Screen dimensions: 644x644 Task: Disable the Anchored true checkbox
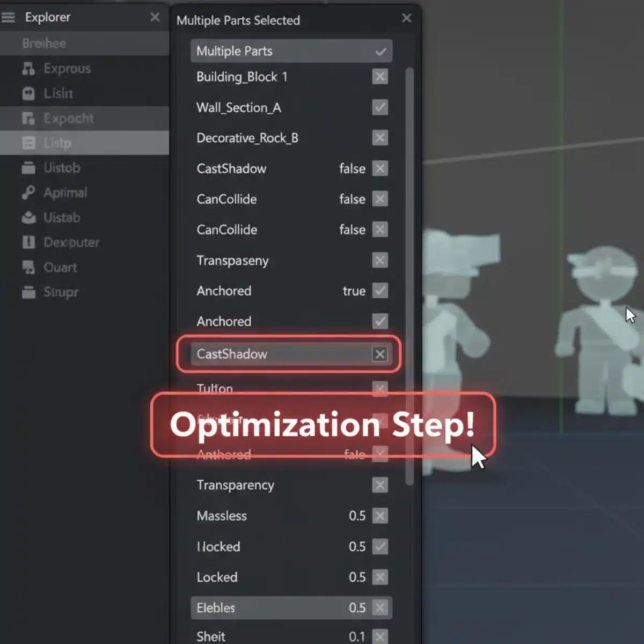pyautogui.click(x=380, y=291)
